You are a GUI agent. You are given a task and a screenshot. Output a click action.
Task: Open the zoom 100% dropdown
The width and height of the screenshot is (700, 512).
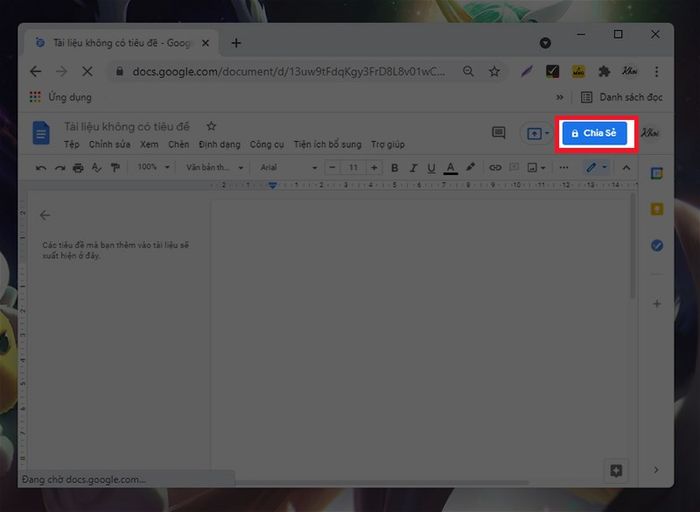153,168
